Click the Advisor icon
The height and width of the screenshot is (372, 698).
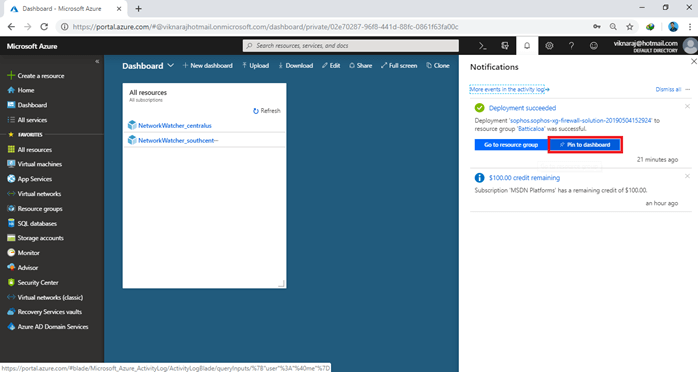[x=11, y=267]
